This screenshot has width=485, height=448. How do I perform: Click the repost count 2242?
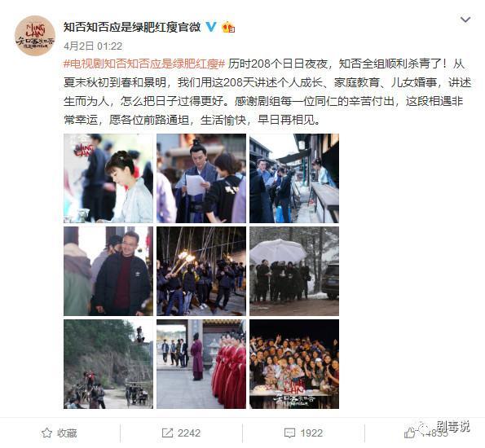189,433
